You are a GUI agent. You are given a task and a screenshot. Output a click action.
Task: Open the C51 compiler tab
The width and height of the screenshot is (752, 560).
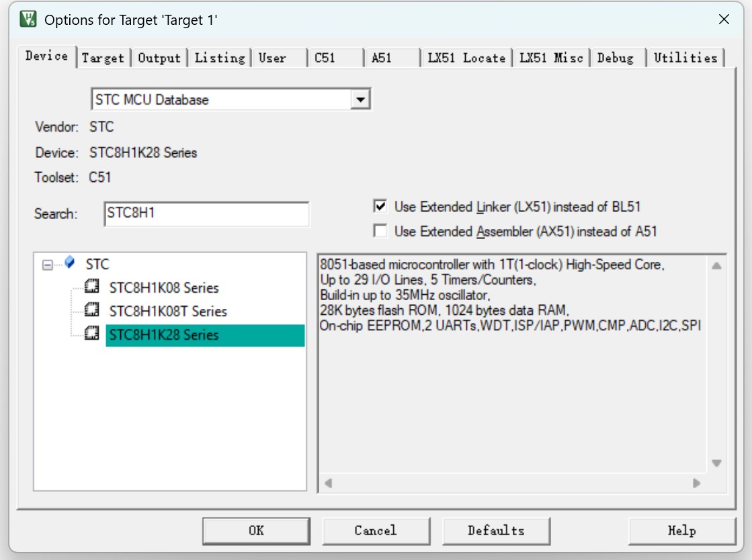pyautogui.click(x=335, y=58)
